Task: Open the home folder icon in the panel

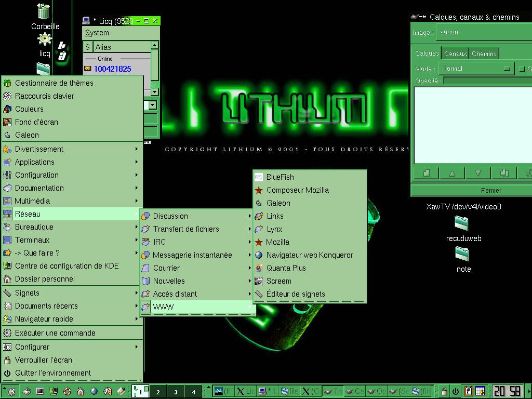Action: (81, 392)
